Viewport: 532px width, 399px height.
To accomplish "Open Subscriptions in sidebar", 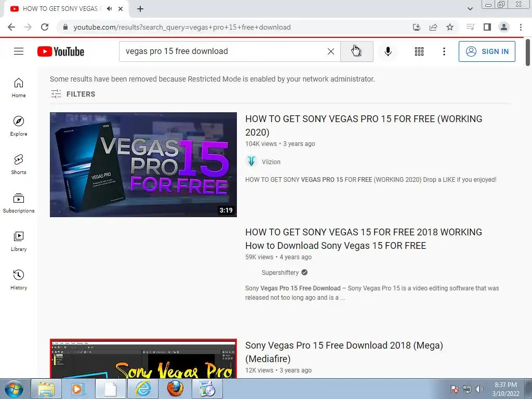I will [x=19, y=203].
